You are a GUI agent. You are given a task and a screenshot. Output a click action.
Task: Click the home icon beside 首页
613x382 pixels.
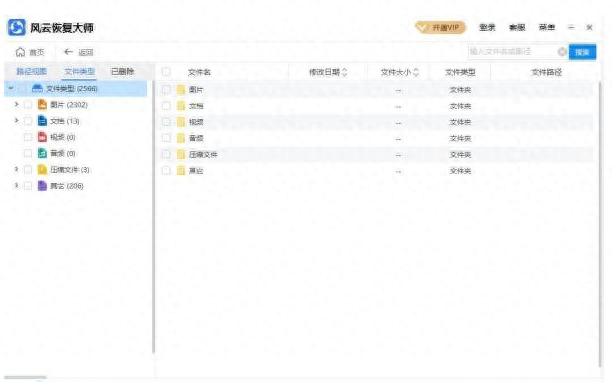point(20,52)
